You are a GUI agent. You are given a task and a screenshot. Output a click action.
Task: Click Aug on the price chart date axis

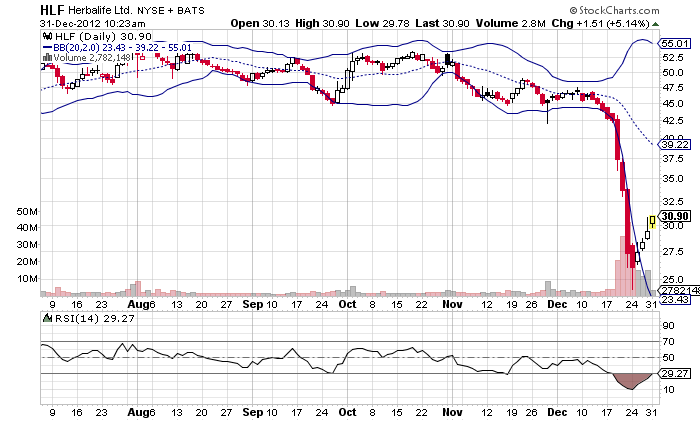click(x=138, y=304)
